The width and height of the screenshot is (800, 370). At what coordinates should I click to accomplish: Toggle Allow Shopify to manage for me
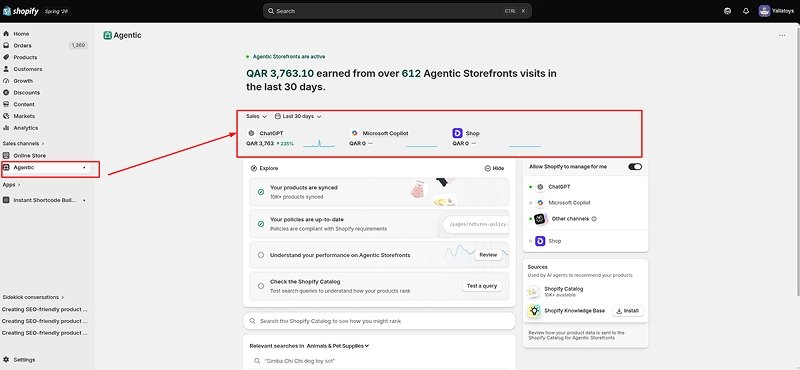click(x=635, y=167)
